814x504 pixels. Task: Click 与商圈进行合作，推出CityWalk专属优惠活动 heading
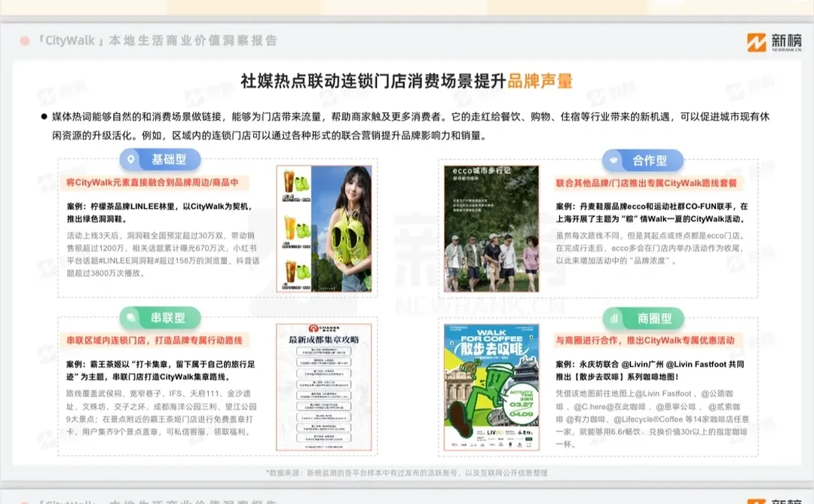pyautogui.click(x=645, y=341)
